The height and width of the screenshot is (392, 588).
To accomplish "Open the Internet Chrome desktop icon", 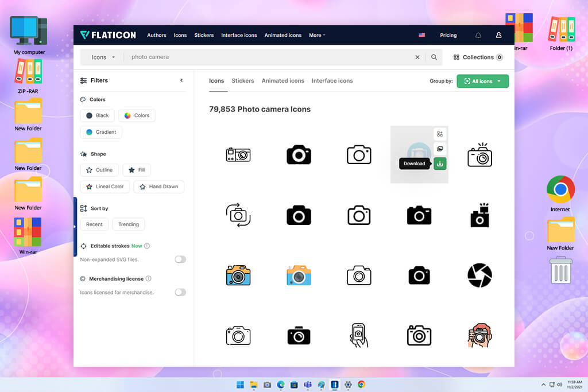I will click(560, 193).
